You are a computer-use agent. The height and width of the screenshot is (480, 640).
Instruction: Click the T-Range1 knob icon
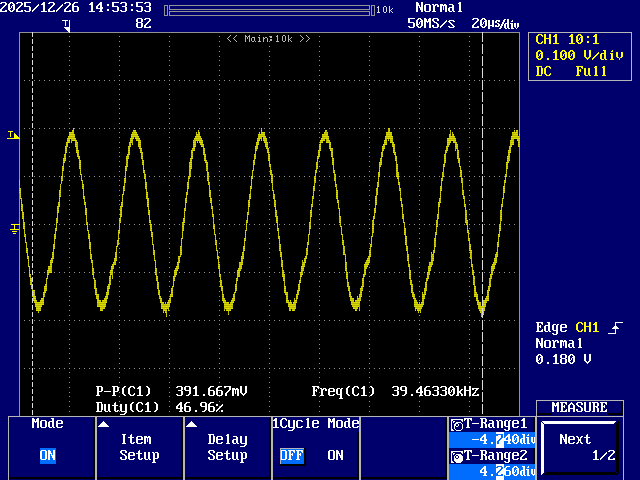click(457, 424)
